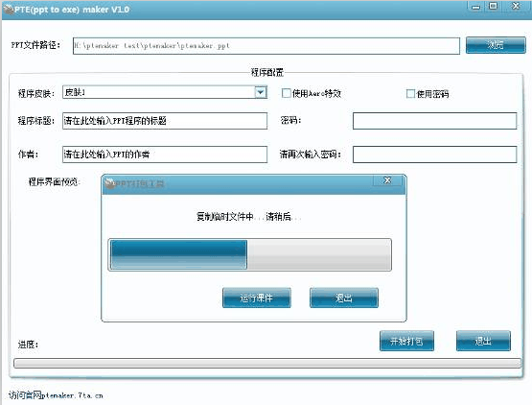Click the 程序标题 title input field
This screenshot has width=532, height=405.
coord(165,121)
